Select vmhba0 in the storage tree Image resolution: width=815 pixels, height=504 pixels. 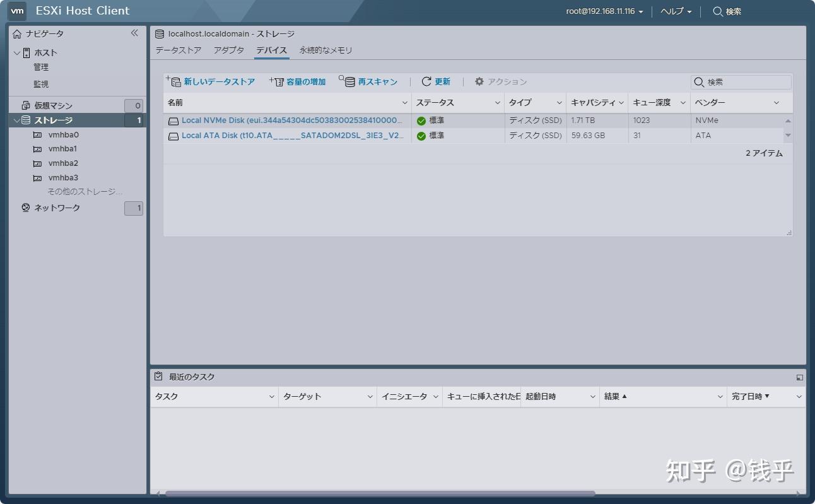(x=64, y=135)
